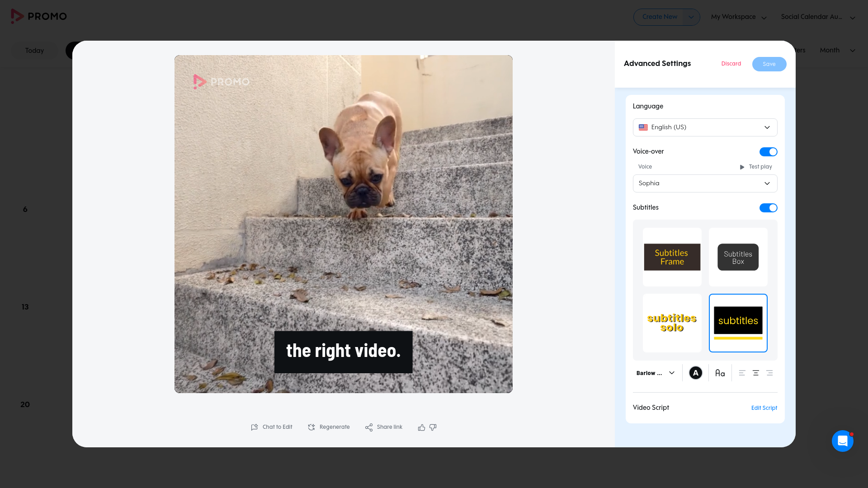Image resolution: width=868 pixels, height=488 pixels.
Task: Open the Barlow font dropdown
Action: 655,373
